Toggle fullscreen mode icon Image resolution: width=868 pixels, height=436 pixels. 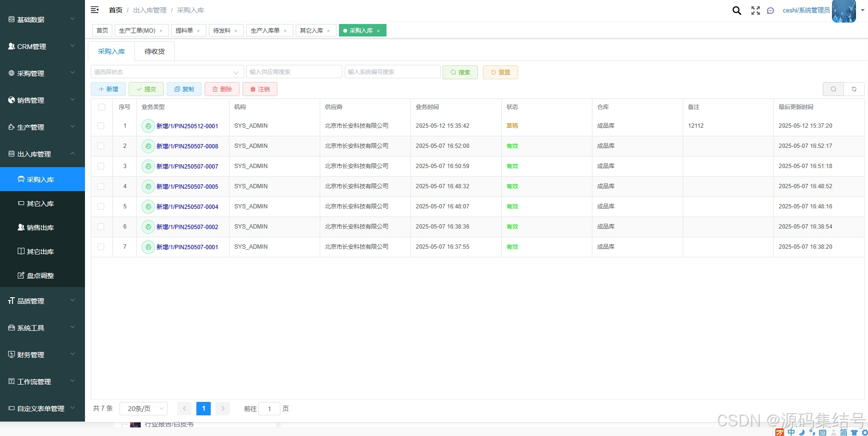click(756, 11)
